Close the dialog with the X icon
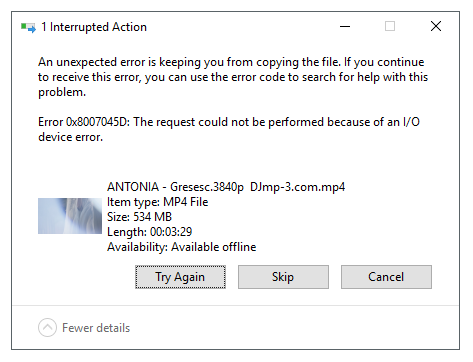The height and width of the screenshot is (362, 473). 436,26
